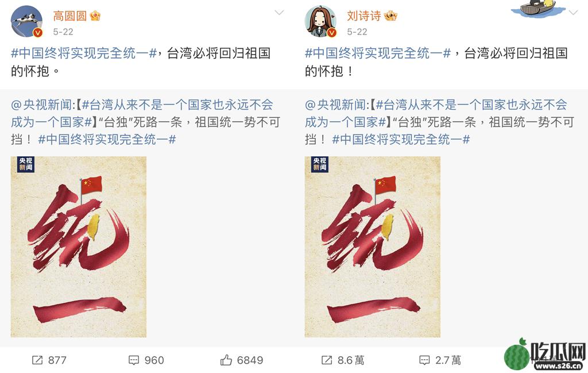The height and width of the screenshot is (373, 588).
Task: Expand options chevron on 高圆圆's post
Action: point(279,13)
